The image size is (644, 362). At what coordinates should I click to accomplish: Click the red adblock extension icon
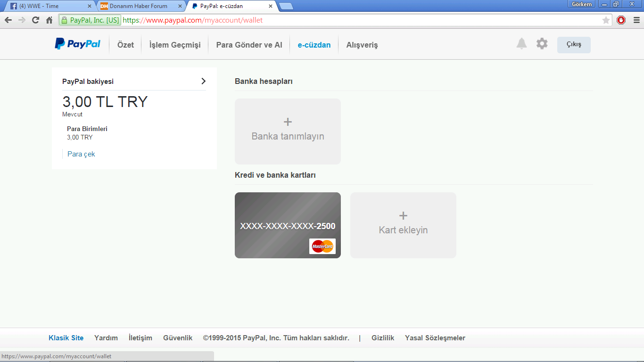pyautogui.click(x=621, y=20)
